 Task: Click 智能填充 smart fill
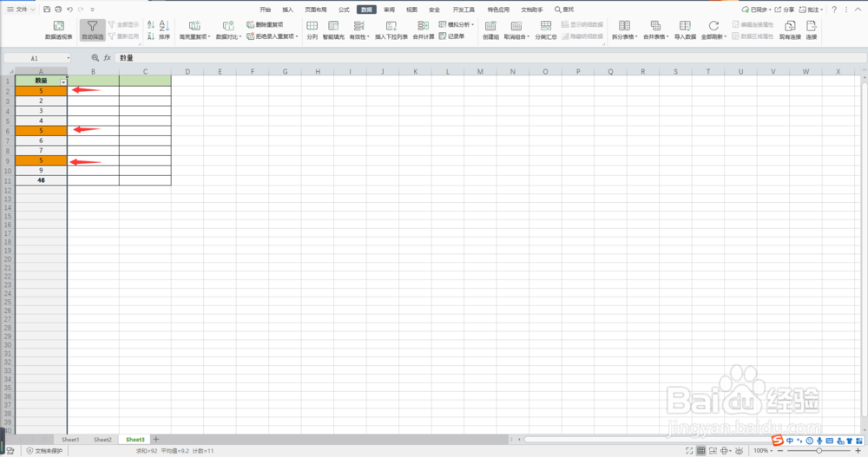[x=333, y=29]
